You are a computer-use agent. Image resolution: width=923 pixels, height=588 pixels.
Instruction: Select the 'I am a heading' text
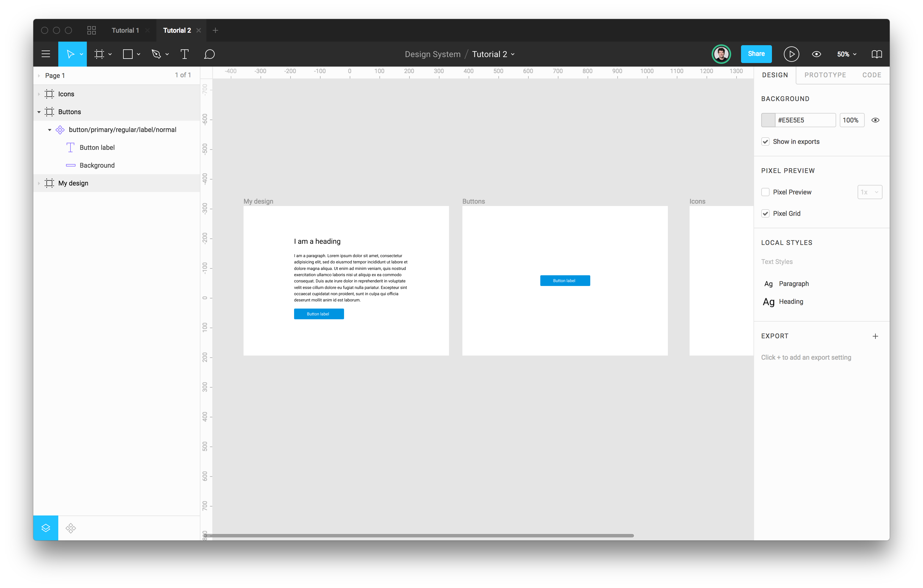pos(317,241)
